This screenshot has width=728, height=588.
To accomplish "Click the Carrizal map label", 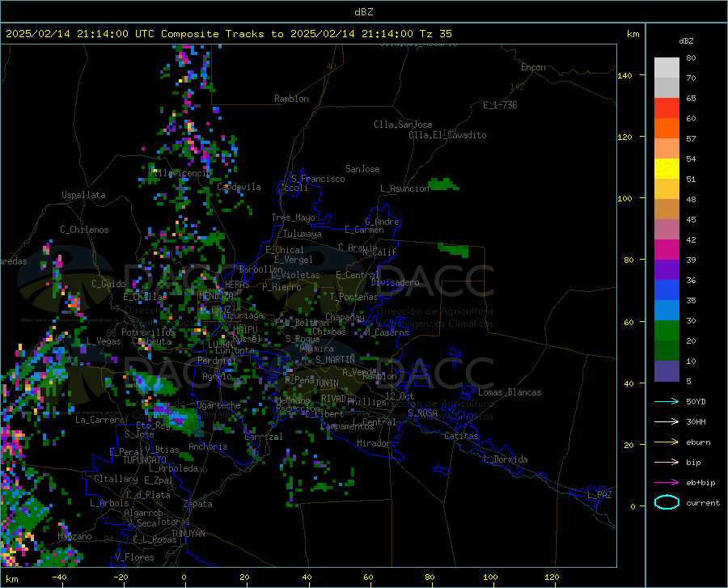I will 263,437.
